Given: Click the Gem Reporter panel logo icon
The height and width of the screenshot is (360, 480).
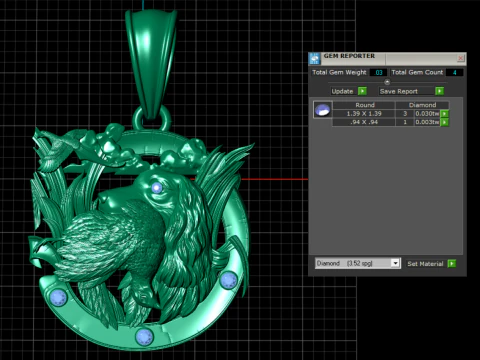Looking at the screenshot, I should (314, 59).
